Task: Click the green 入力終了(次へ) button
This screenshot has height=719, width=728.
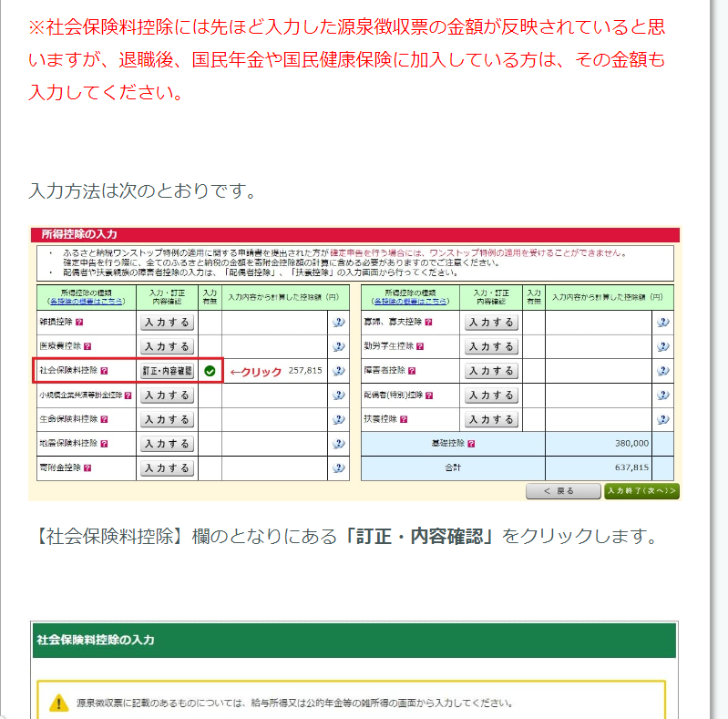Action: (x=641, y=491)
